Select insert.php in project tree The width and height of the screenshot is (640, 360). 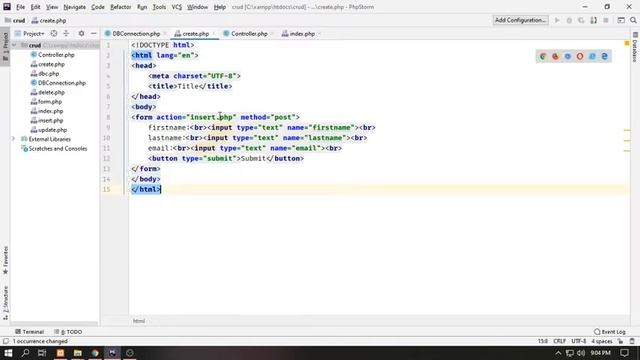pyautogui.click(x=51, y=120)
